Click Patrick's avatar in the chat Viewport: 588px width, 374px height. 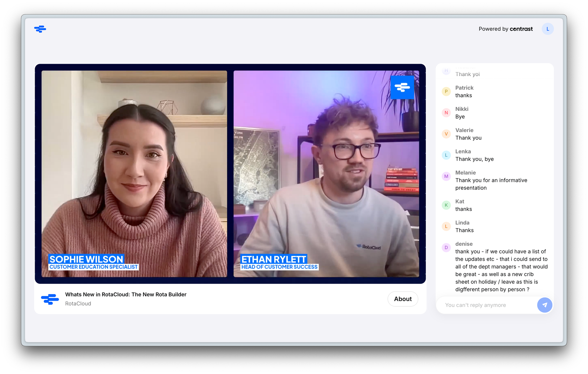click(446, 91)
